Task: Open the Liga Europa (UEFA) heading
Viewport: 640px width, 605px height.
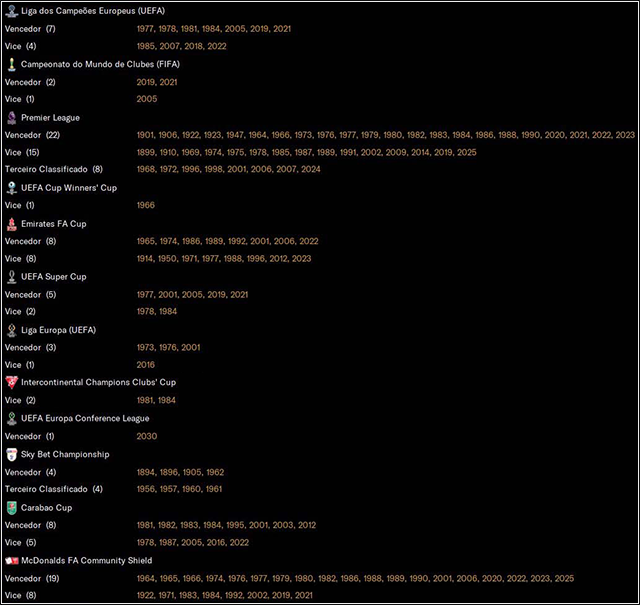Action: [58, 330]
